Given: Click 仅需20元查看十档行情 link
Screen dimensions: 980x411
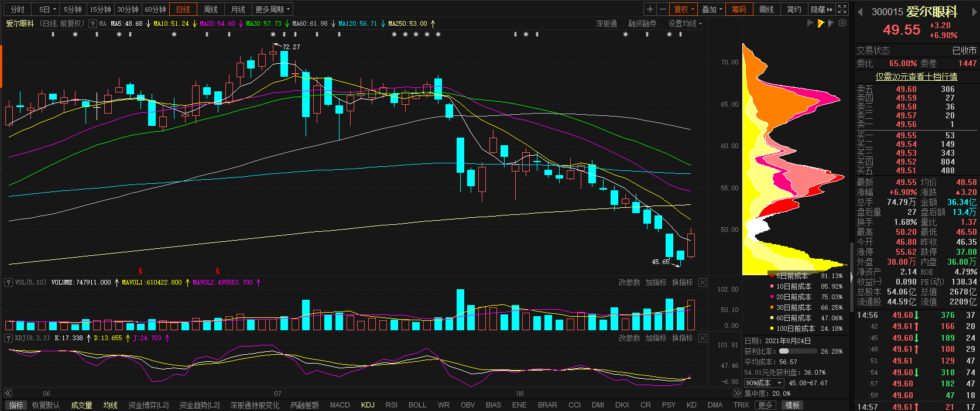Looking at the screenshot, I should point(916,77).
